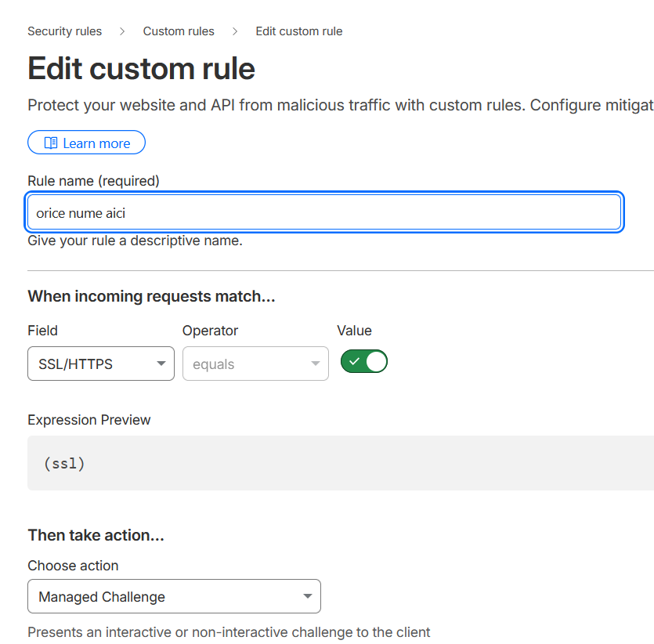Open the Choose action dropdown Managed Challenge
The width and height of the screenshot is (654, 644).
click(x=174, y=596)
